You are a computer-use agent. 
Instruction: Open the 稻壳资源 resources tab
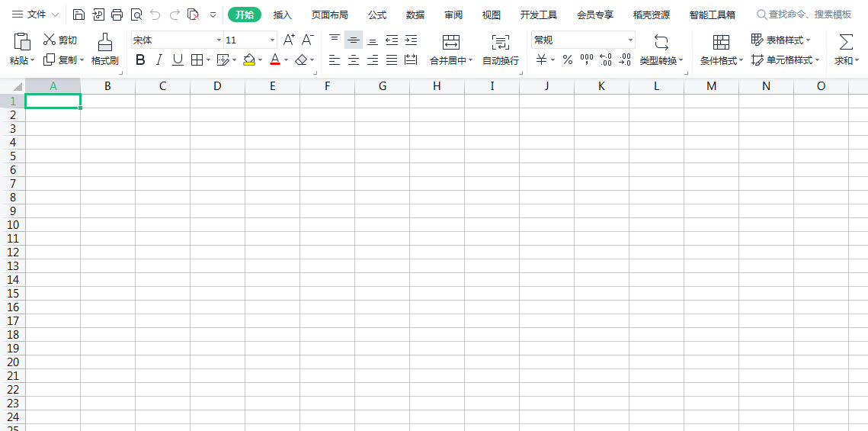tap(651, 15)
